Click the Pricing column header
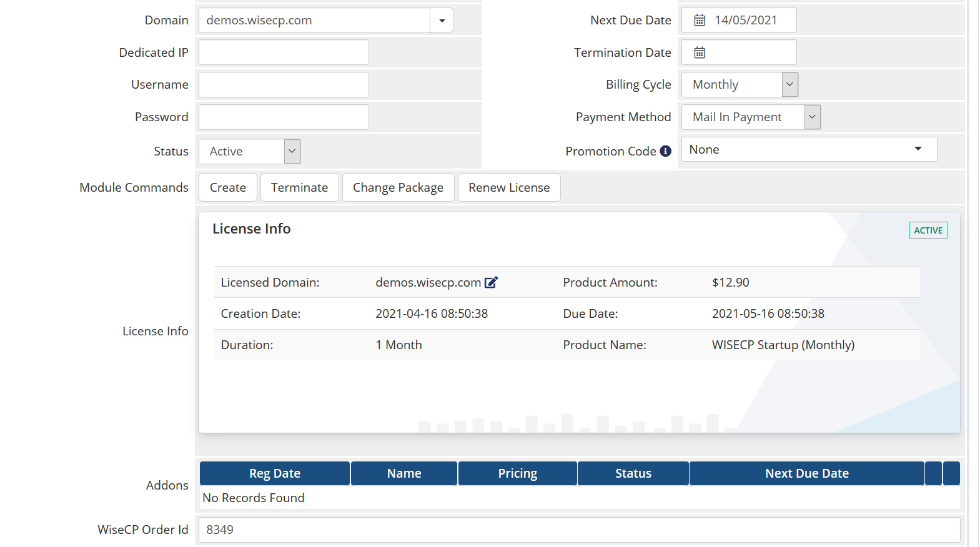Image resolution: width=980 pixels, height=547 pixels. 518,473
